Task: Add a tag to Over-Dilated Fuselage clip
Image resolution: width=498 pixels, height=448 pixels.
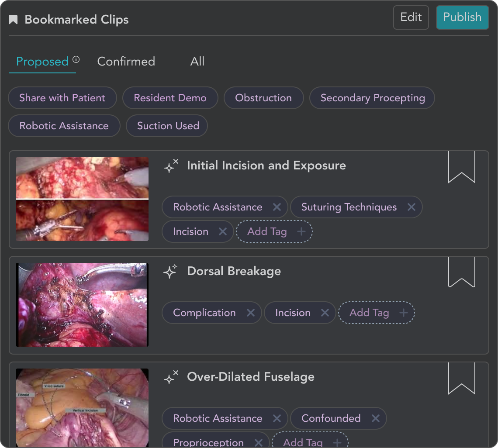Action: 310,440
